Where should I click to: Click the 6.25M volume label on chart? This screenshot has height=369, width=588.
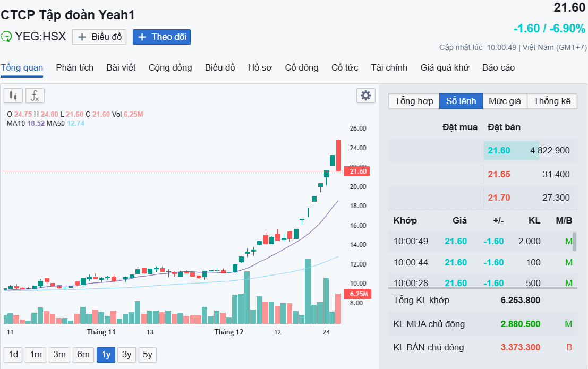359,294
